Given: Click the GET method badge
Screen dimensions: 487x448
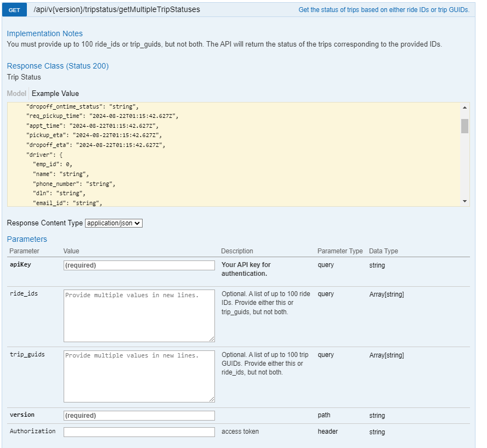Looking at the screenshot, I should pos(14,10).
